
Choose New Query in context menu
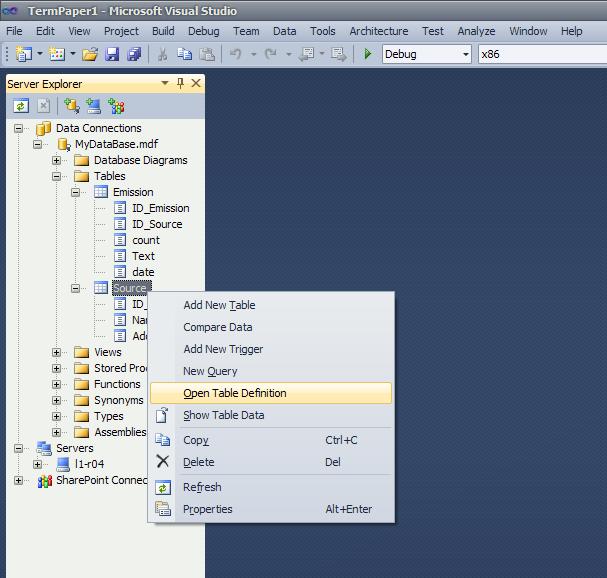[271, 371]
